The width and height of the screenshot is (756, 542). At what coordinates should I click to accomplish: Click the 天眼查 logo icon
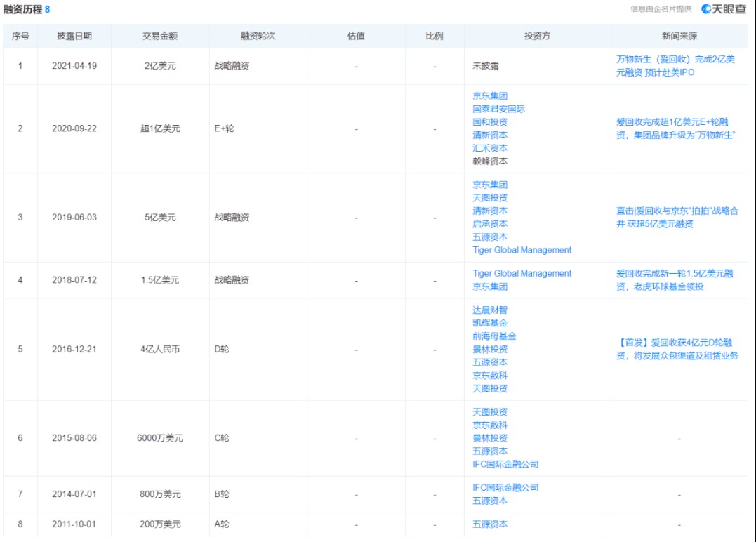(723, 8)
